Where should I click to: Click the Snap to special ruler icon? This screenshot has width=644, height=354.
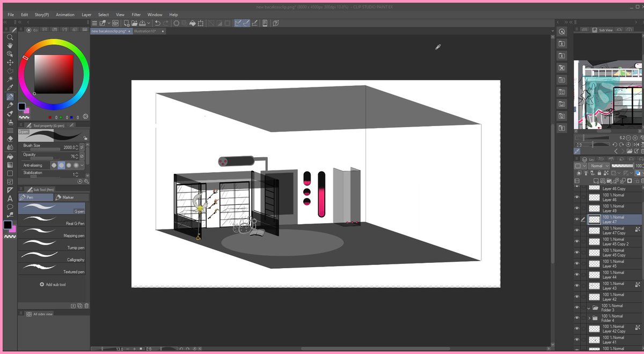tap(246, 23)
